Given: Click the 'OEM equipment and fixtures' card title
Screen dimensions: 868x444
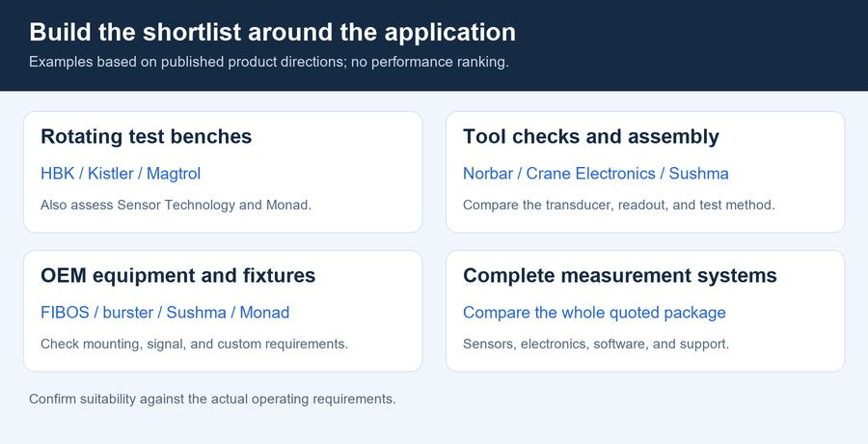Looking at the screenshot, I should 178,275.
